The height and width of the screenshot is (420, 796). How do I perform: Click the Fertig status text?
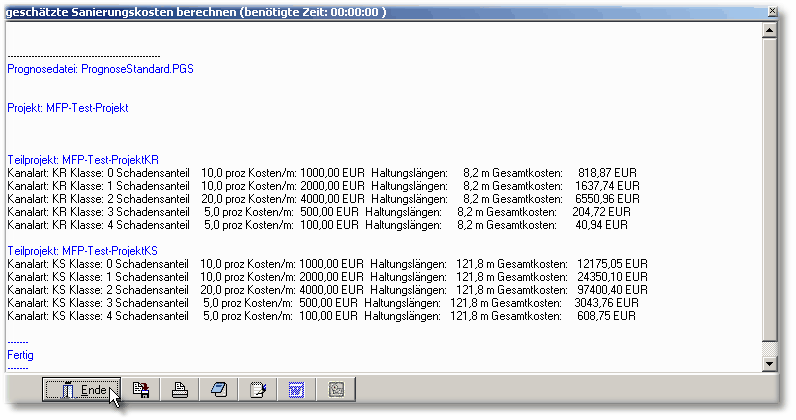pos(20,354)
